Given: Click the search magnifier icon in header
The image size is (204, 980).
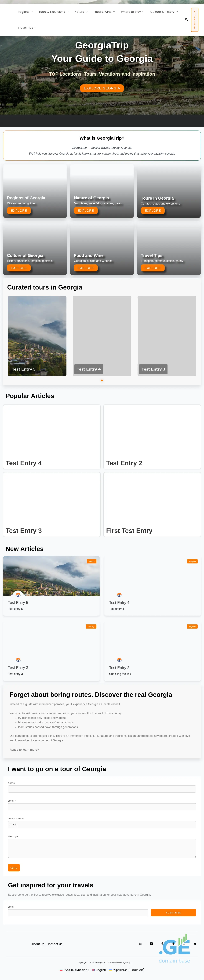Looking at the screenshot, I should (x=186, y=19).
